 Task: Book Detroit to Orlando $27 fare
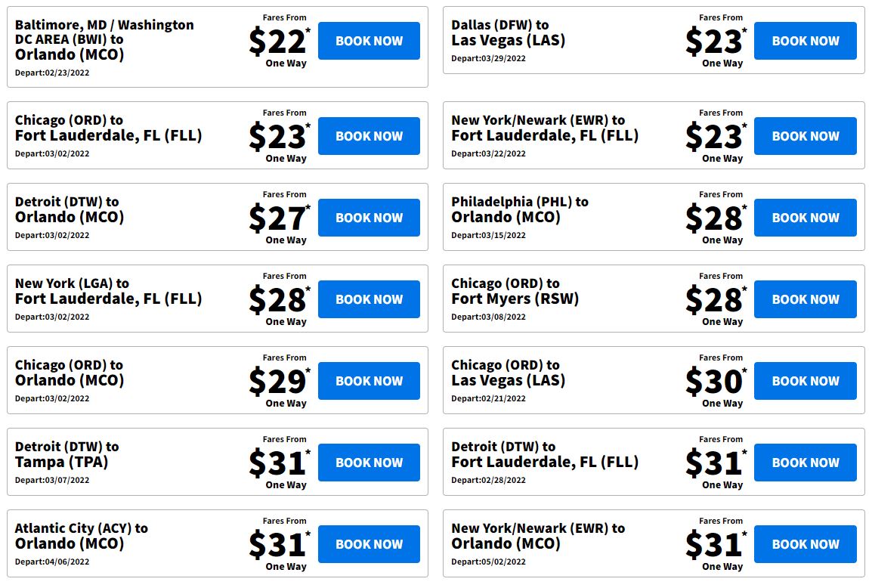click(x=369, y=217)
